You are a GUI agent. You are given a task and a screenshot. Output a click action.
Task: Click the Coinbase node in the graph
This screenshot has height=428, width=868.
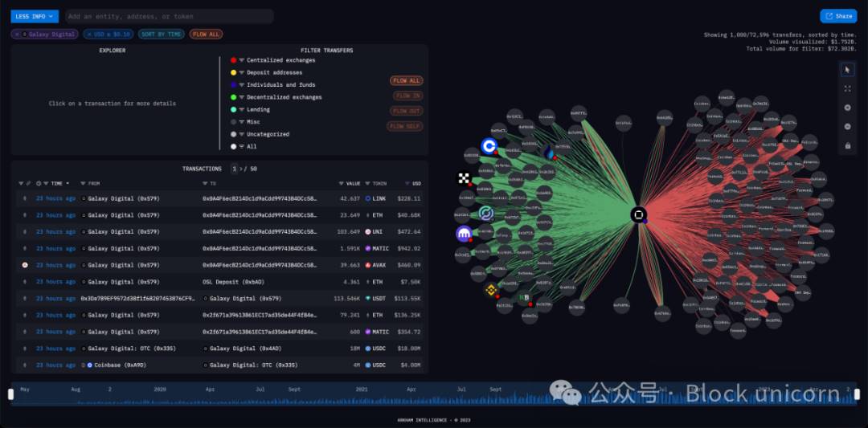tap(489, 145)
